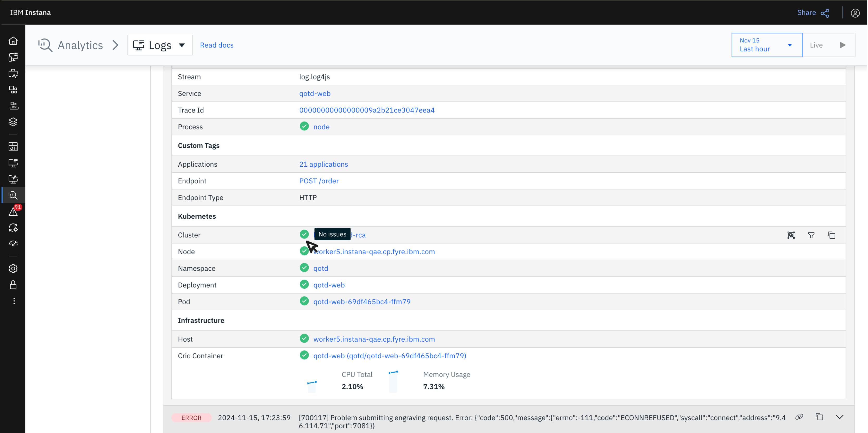Screen dimensions: 868x433
Task: Click the Memory Usage sparkline chart
Action: pyautogui.click(x=393, y=381)
